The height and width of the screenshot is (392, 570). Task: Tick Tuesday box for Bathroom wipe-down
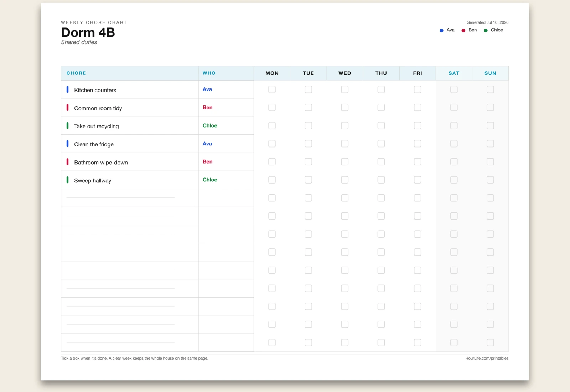308,162
